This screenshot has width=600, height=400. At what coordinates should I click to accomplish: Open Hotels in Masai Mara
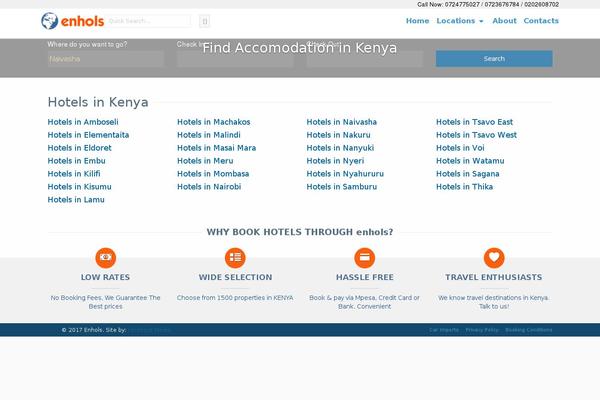[x=217, y=148]
